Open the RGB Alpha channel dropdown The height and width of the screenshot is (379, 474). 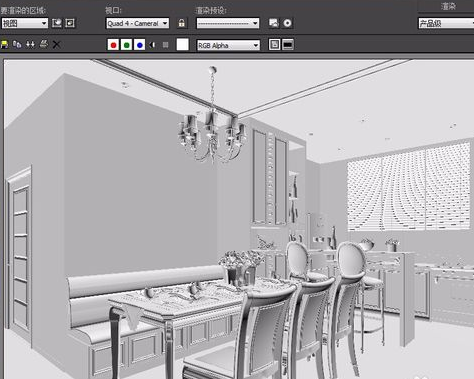pyautogui.click(x=228, y=45)
